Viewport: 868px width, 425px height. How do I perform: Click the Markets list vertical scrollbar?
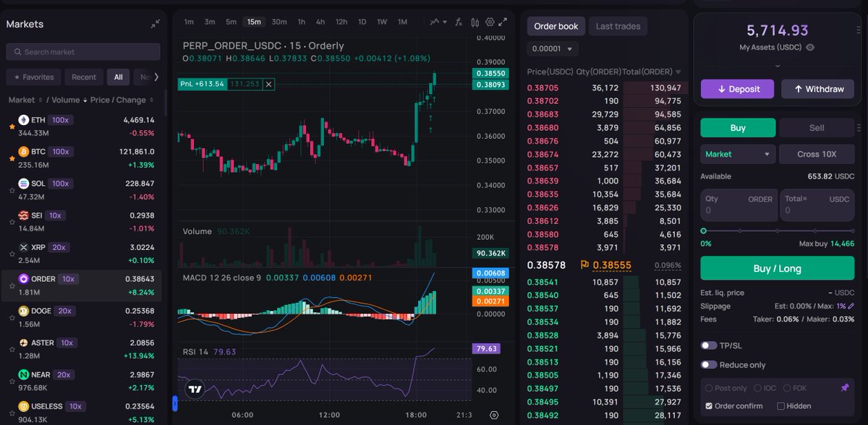tap(165, 101)
